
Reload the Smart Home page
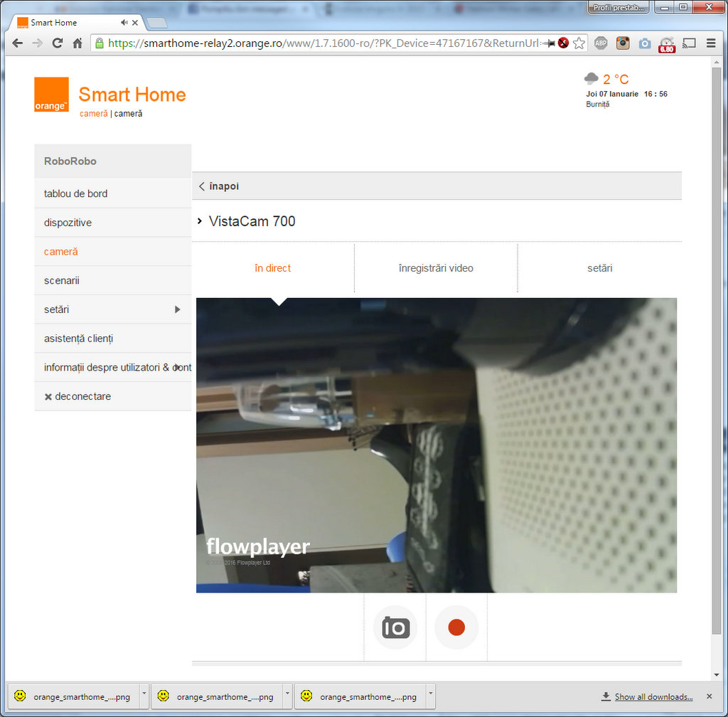point(58,43)
